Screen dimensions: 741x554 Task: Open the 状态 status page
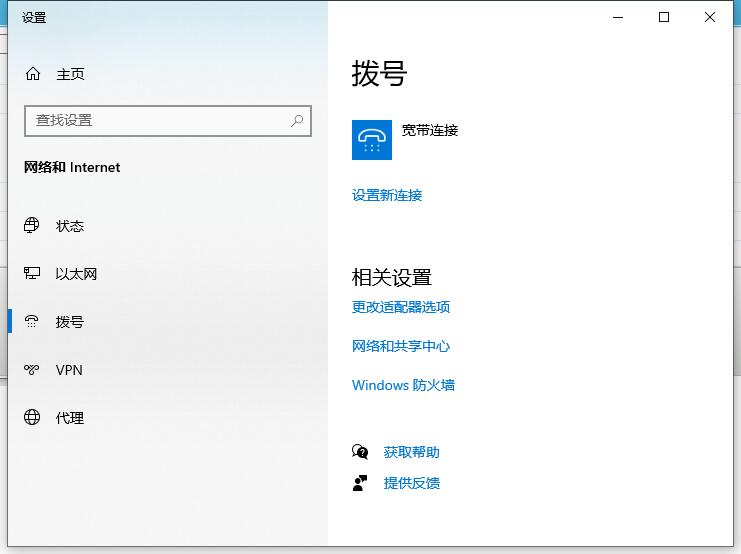pyautogui.click(x=70, y=226)
